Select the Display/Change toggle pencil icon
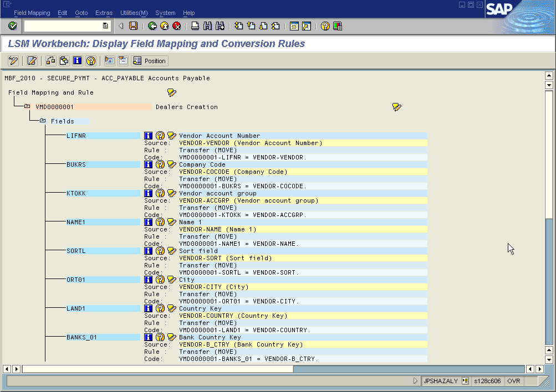Viewport: 556px width, 392px height. (13, 61)
